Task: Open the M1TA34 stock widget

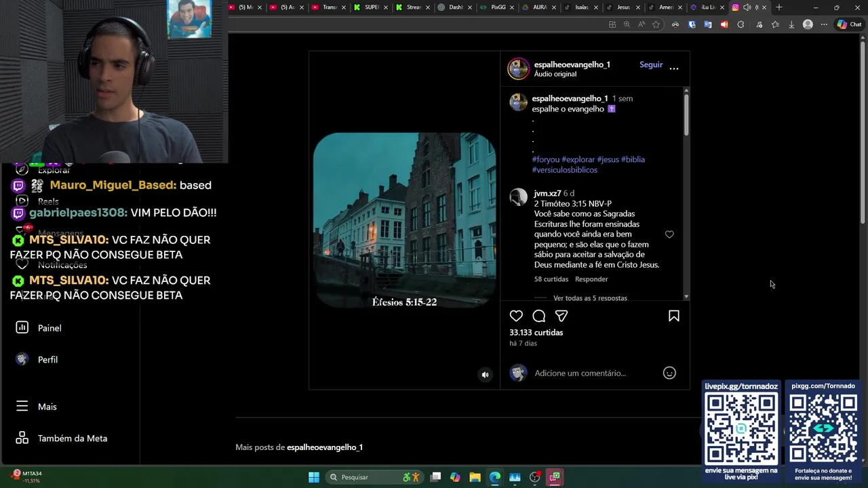Action: 26,477
